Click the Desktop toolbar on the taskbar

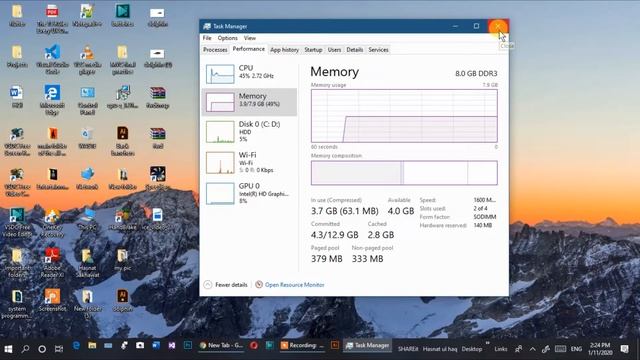(472, 349)
